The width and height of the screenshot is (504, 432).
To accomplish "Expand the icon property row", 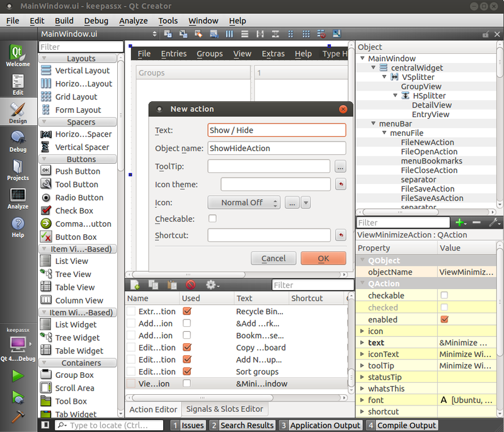I will pyautogui.click(x=363, y=331).
